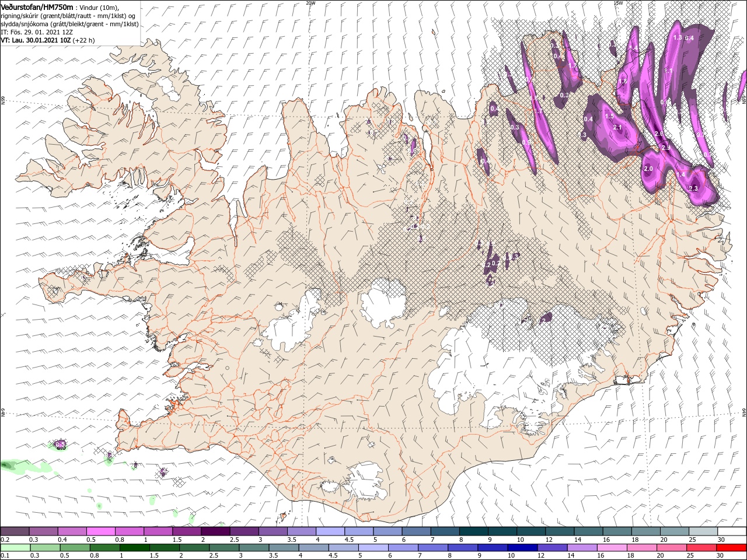Click the green 0.8 swatch in lower legend

(104, 548)
